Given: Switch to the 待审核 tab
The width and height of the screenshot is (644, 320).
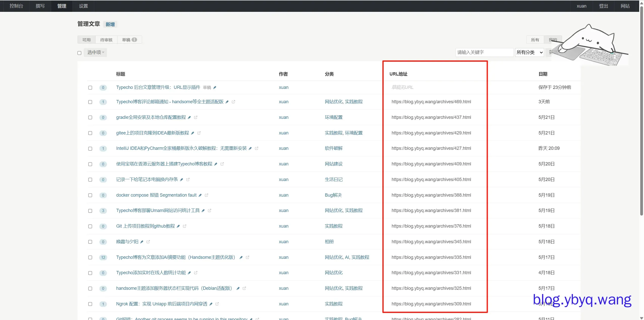Looking at the screenshot, I should click(106, 40).
